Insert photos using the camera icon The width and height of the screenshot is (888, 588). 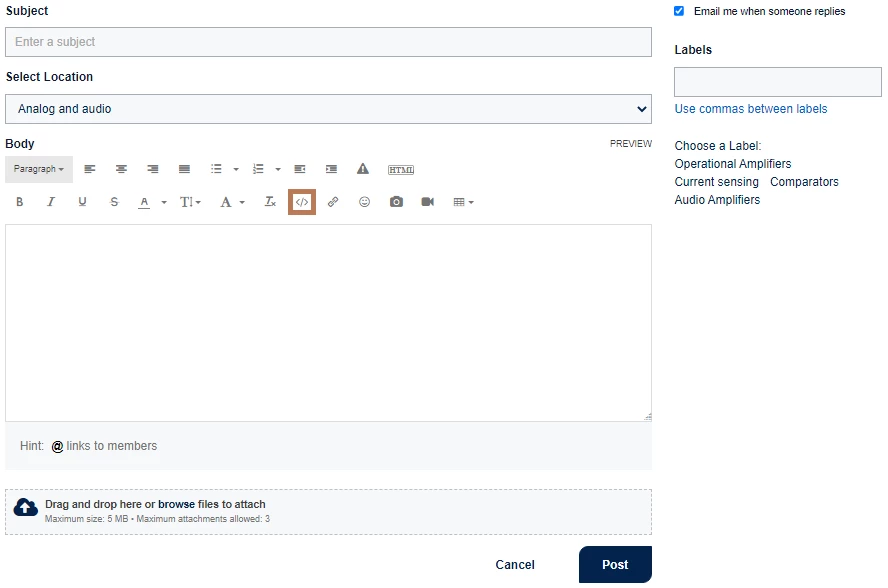[x=396, y=202]
